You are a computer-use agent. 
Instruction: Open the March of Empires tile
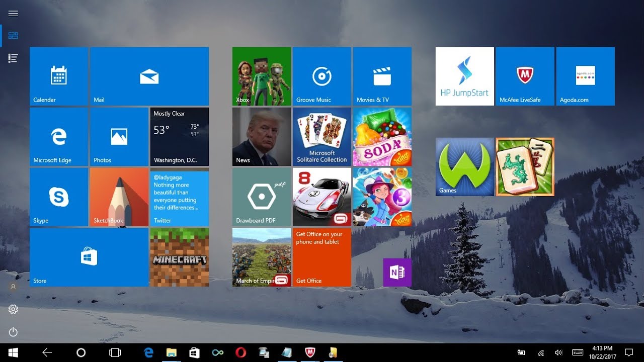tap(262, 257)
